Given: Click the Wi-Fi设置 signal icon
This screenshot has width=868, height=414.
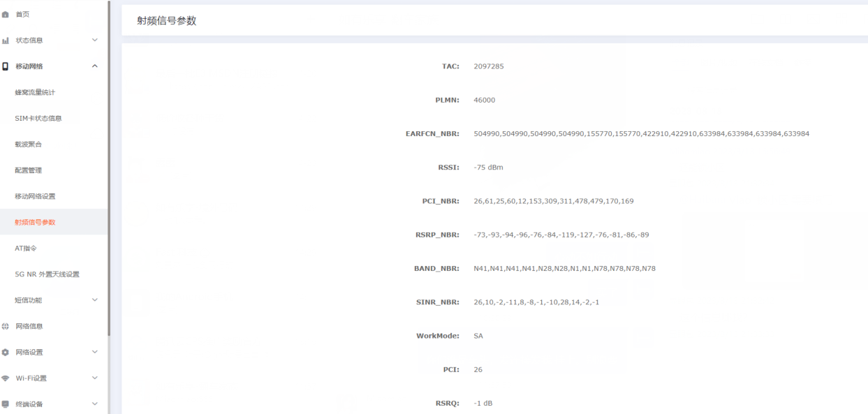Looking at the screenshot, I should (x=6, y=378).
